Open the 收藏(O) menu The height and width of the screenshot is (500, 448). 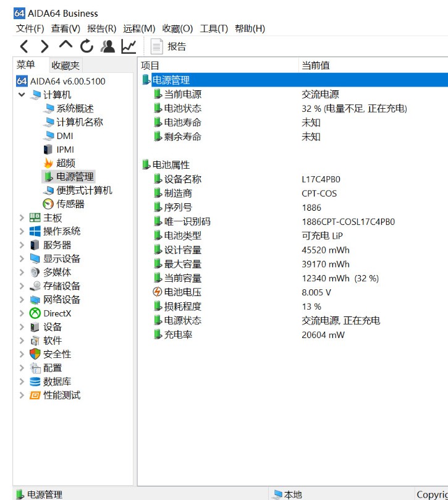tap(177, 28)
